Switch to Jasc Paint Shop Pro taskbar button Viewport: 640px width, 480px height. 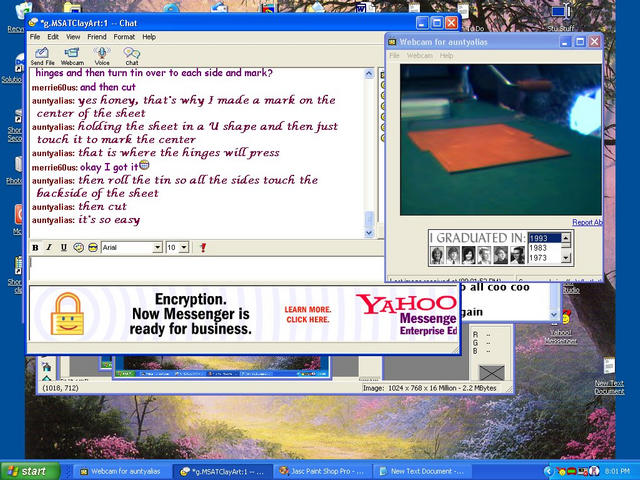(322, 471)
